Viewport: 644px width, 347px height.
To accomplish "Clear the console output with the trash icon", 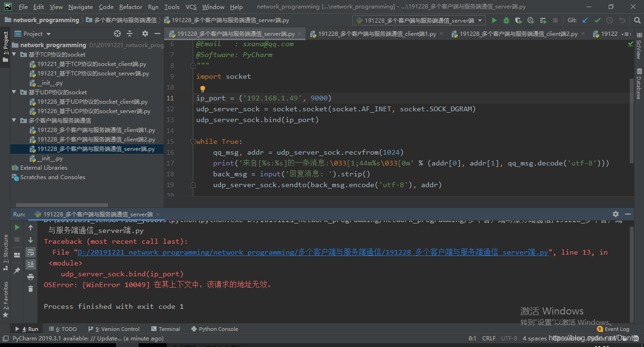I will (x=31, y=288).
